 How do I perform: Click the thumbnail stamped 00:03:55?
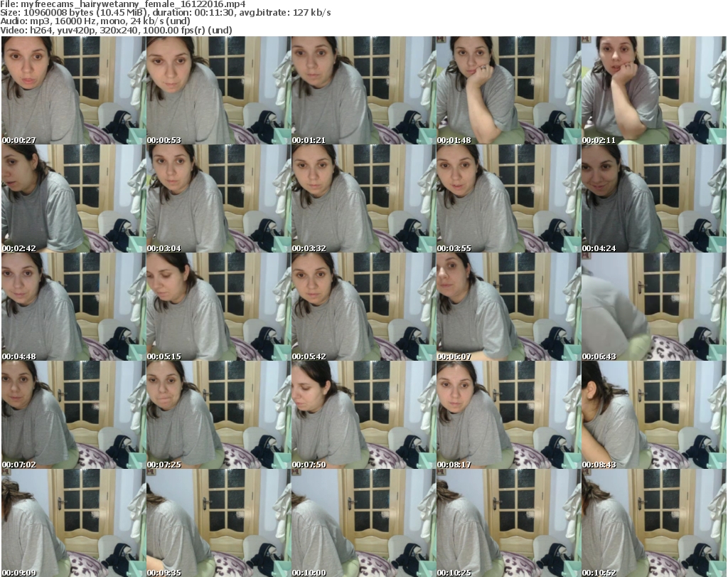(x=508, y=198)
